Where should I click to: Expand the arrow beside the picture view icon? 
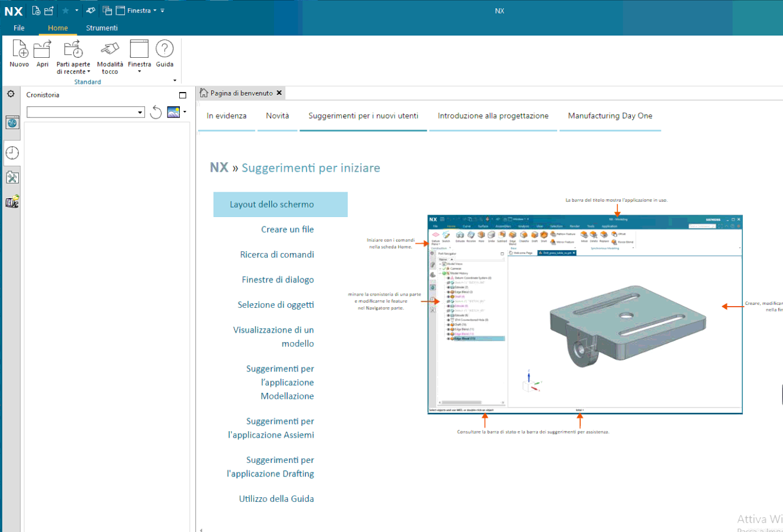[185, 111]
